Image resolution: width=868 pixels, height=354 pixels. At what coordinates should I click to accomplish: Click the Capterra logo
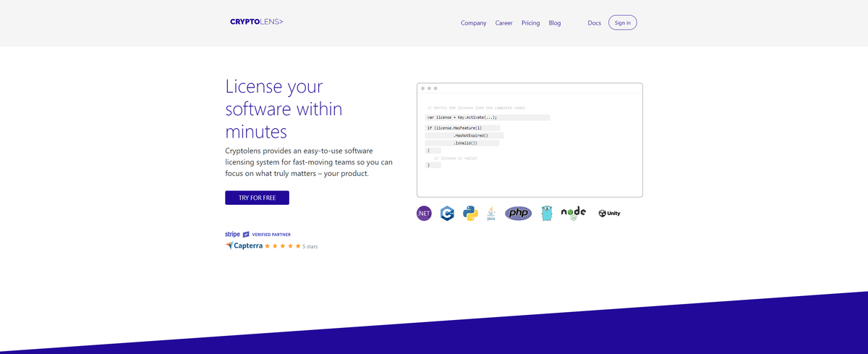point(244,245)
